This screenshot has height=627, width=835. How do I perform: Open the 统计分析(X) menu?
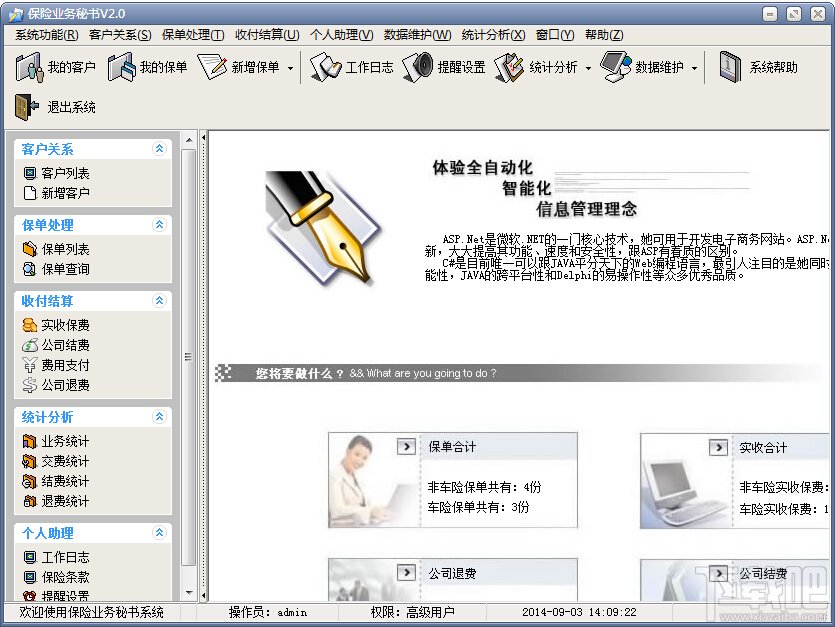tap(493, 35)
